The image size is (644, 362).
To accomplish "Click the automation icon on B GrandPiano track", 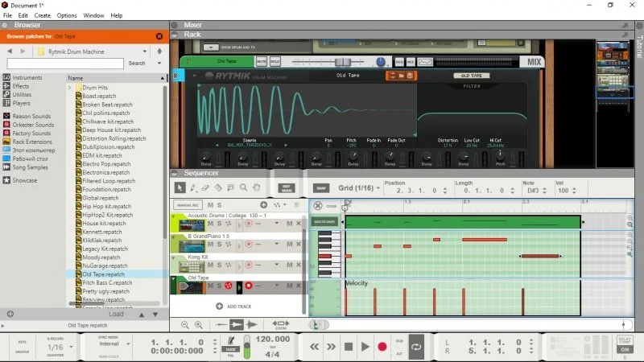I will click(228, 245).
